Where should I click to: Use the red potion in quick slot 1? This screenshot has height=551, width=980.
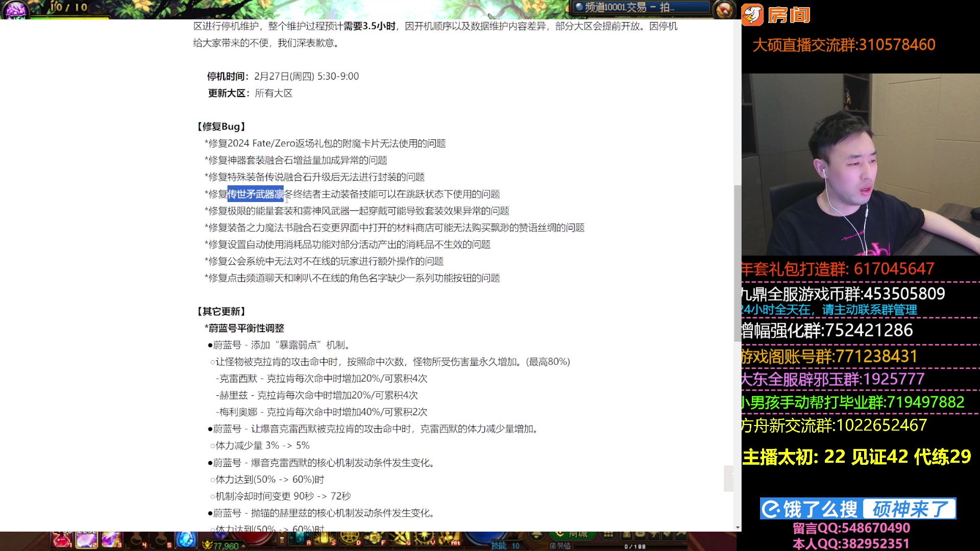pos(62,541)
